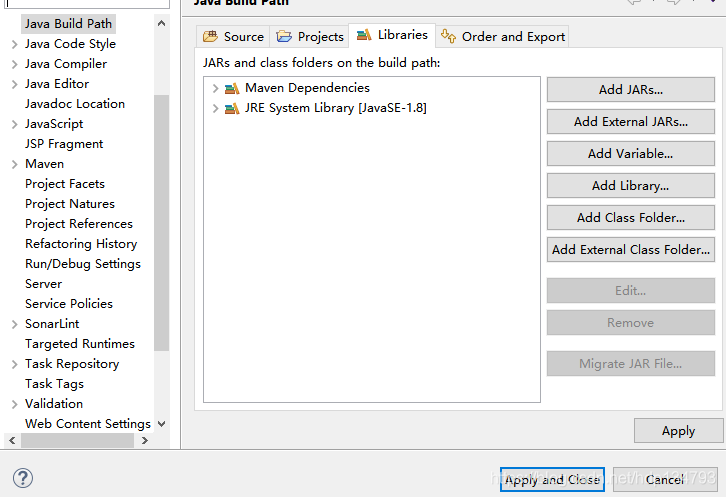Expand the SonarLint node
Screen dimensions: 726x497
(x=14, y=324)
